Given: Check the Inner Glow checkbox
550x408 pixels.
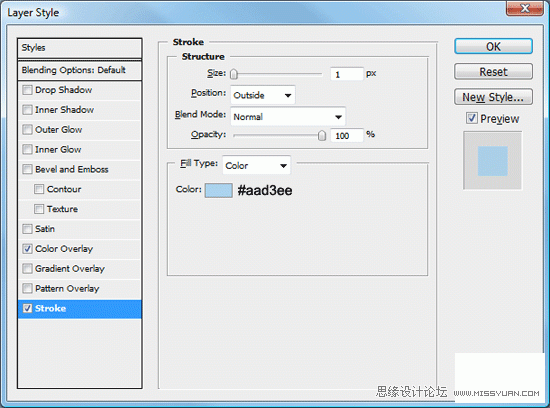Looking at the screenshot, I should (27, 149).
